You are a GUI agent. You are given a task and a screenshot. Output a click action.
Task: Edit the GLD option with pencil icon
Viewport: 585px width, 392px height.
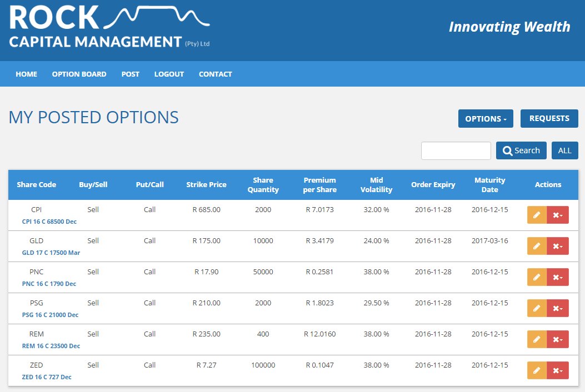(537, 246)
